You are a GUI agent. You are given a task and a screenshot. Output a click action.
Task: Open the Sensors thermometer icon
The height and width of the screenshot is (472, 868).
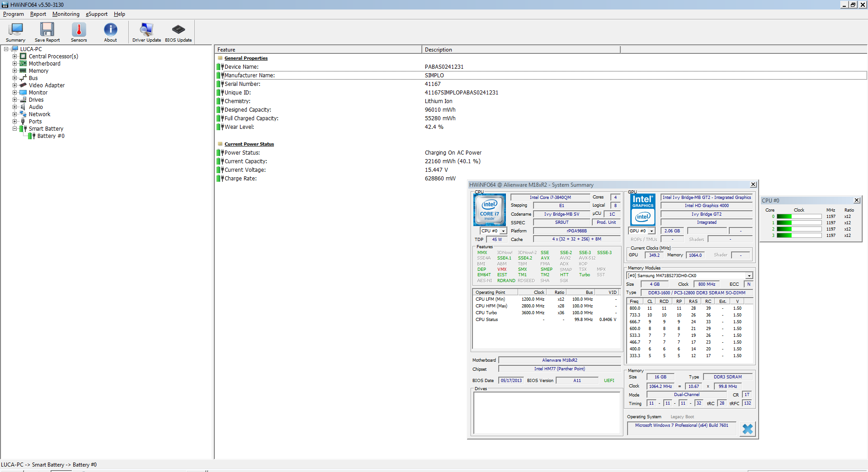[79, 32]
